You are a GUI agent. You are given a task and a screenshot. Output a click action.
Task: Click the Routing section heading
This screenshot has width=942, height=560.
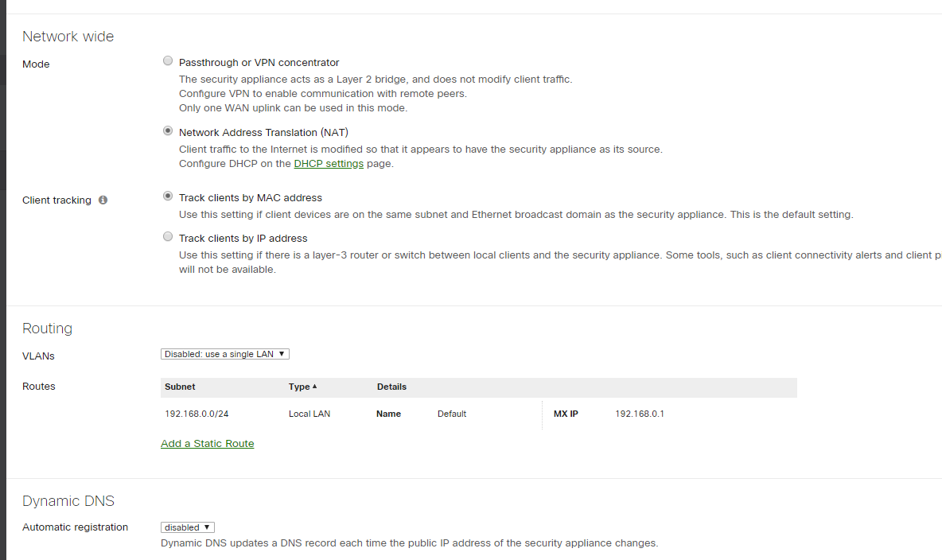(47, 328)
